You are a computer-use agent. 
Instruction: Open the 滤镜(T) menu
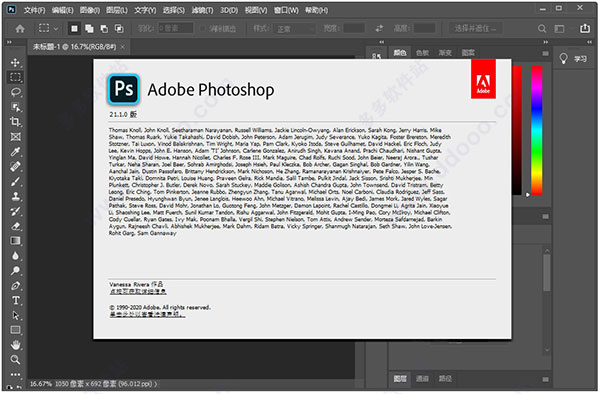pos(202,10)
